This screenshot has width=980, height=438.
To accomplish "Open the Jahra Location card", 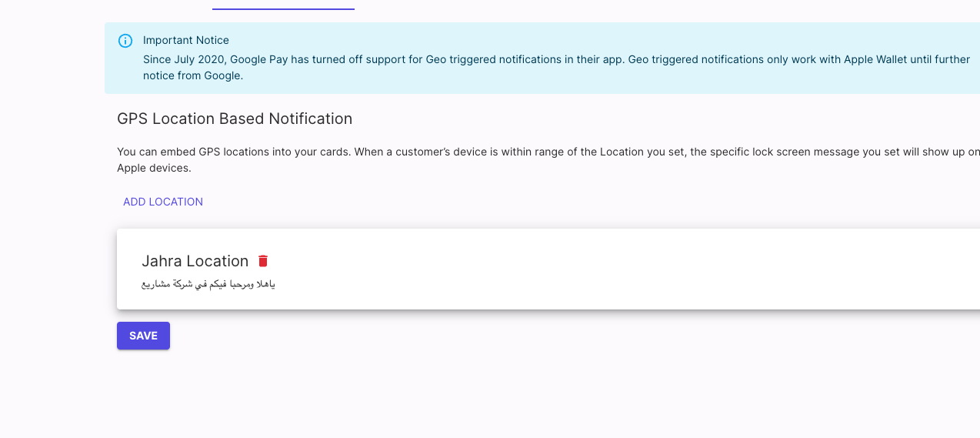I will coord(548,269).
